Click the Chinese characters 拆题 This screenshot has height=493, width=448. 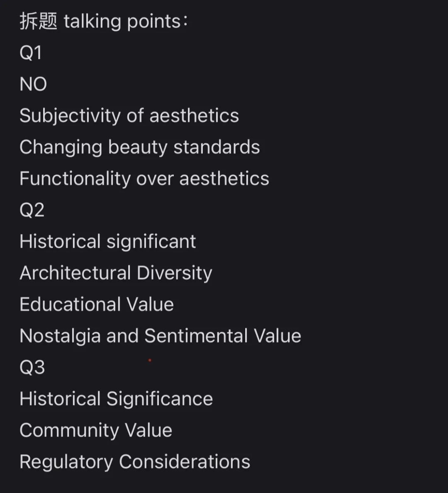(38, 22)
